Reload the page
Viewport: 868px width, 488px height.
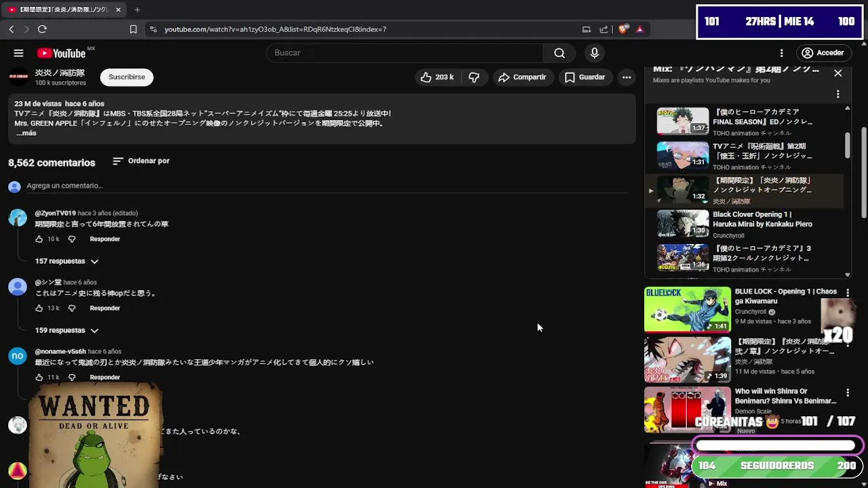[x=42, y=29]
